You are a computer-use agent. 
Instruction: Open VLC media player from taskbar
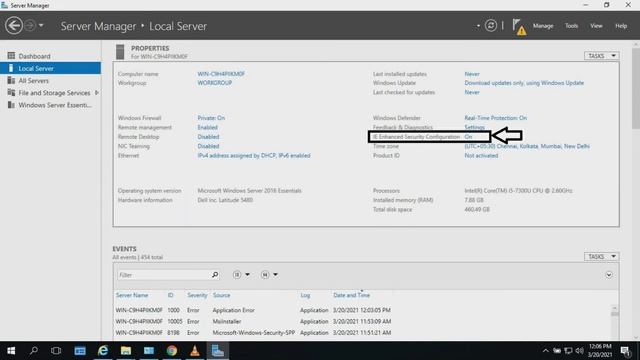tap(195, 351)
